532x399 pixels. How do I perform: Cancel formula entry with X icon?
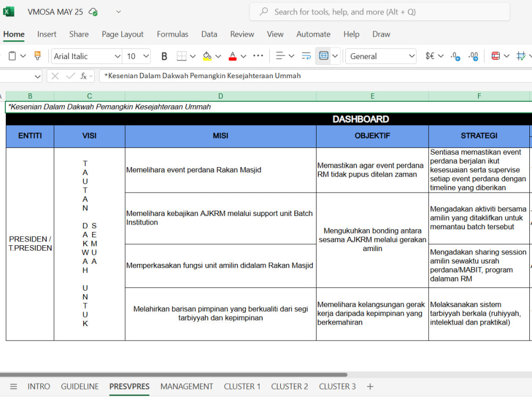tap(55, 76)
